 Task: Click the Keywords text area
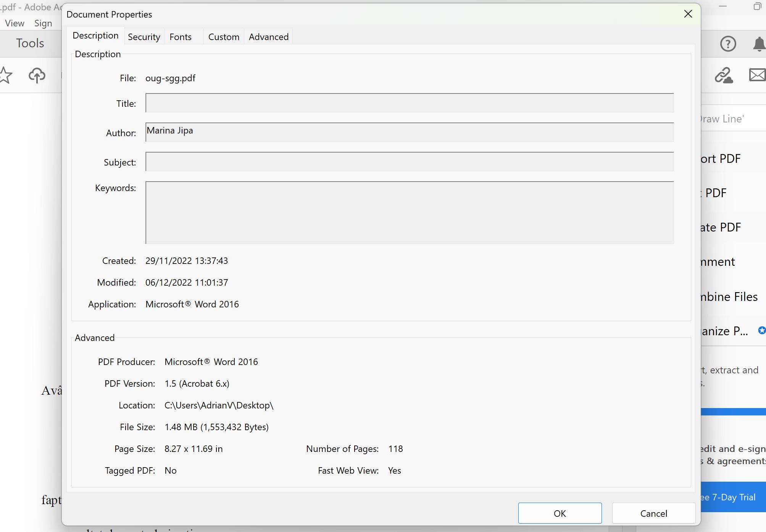point(409,212)
